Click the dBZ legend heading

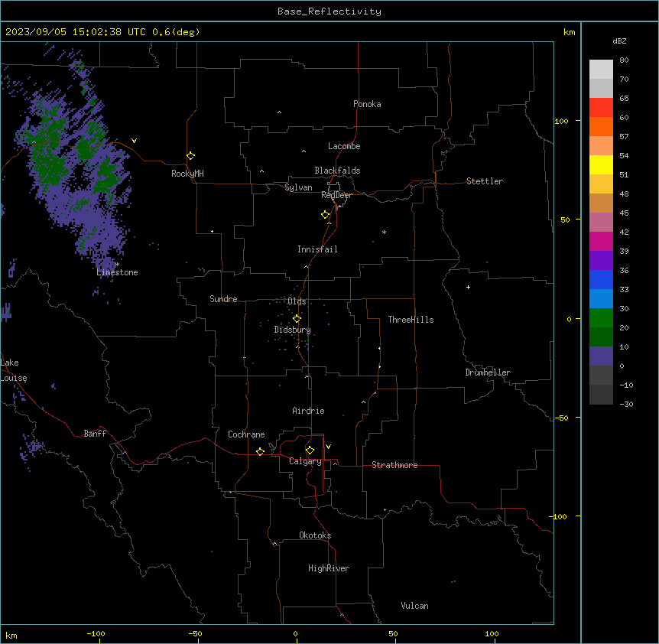(x=619, y=41)
